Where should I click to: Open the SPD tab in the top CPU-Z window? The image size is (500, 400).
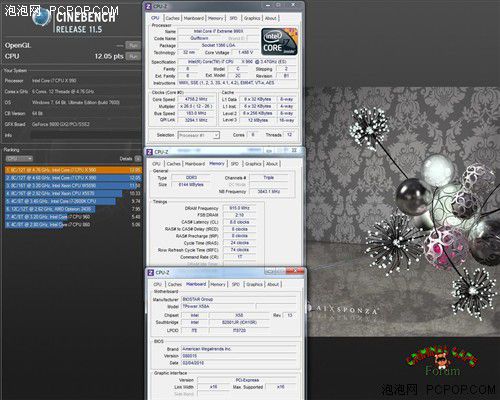[234, 18]
